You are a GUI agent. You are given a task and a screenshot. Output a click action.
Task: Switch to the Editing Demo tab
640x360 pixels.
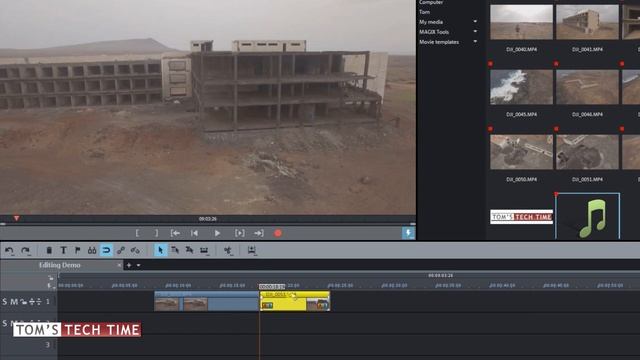point(60,265)
